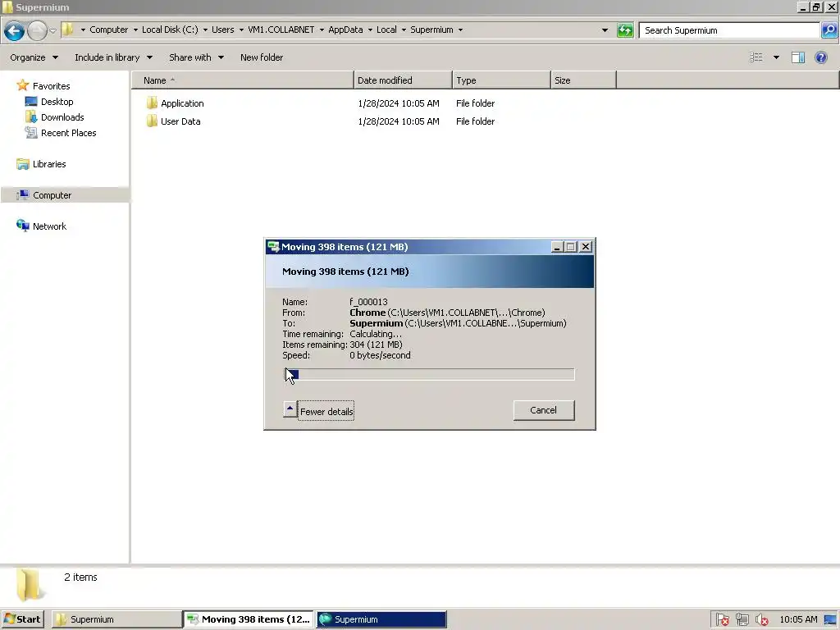840x630 pixels.
Task: Select Favorites in navigation pane
Action: [51, 85]
